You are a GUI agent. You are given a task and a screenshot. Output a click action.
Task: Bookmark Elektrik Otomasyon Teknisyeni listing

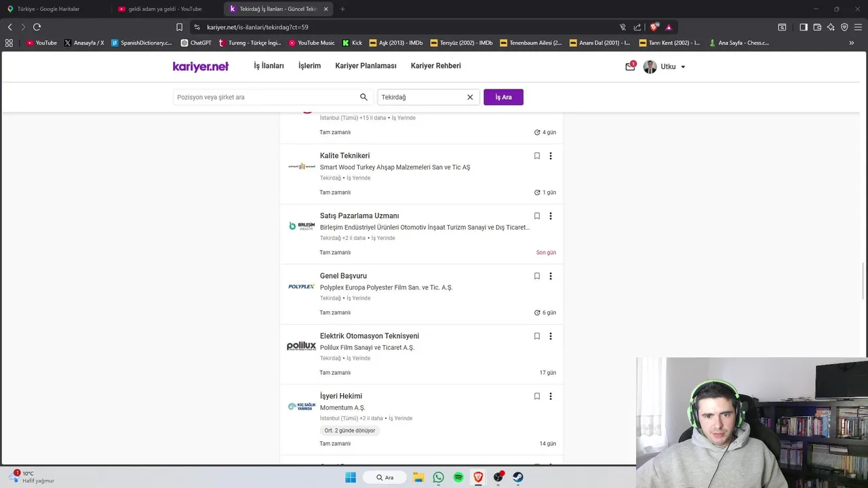click(x=536, y=336)
